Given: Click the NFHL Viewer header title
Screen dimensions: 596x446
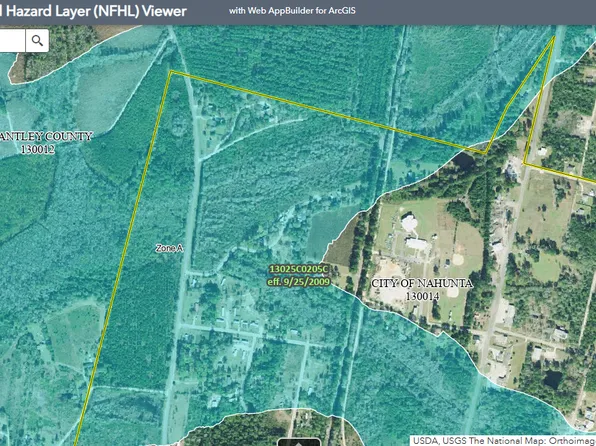Looking at the screenshot, I should 93,11.
